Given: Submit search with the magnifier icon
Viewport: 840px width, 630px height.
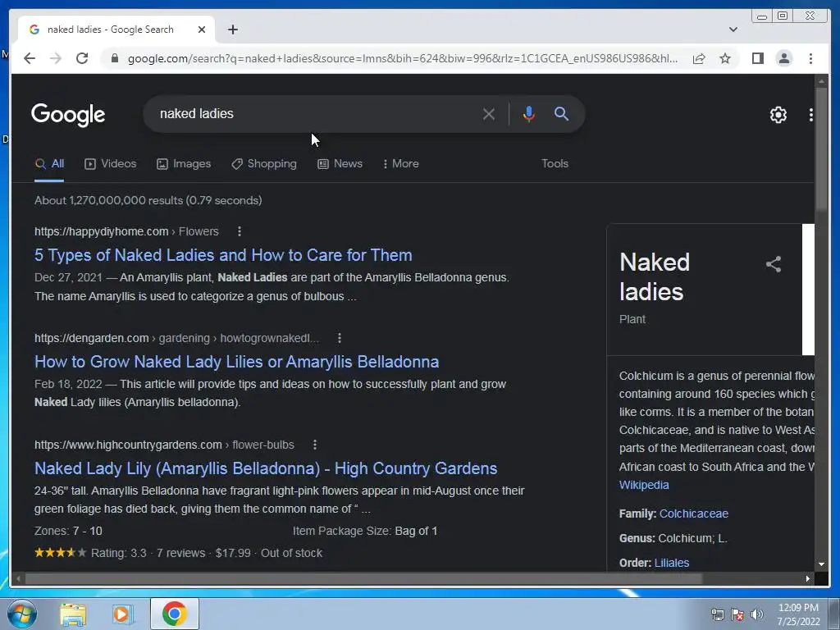Looking at the screenshot, I should [x=561, y=113].
